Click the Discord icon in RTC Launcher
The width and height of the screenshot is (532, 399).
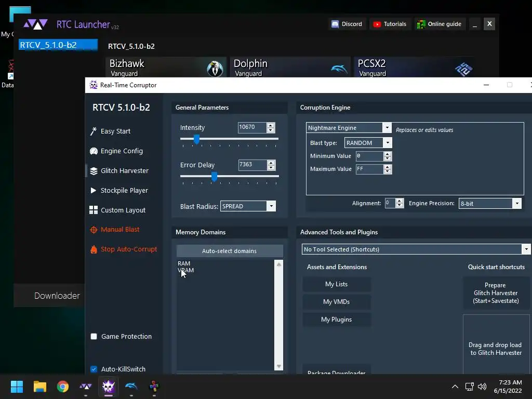point(335,24)
